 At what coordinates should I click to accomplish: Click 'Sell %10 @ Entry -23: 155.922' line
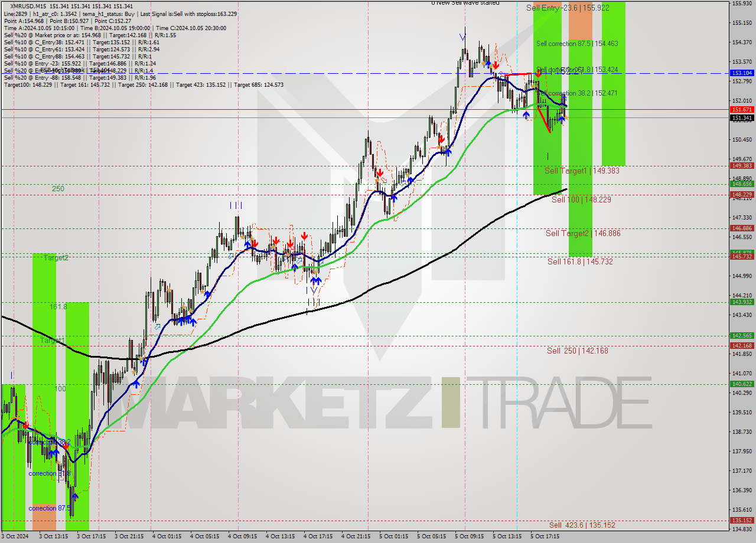point(80,63)
